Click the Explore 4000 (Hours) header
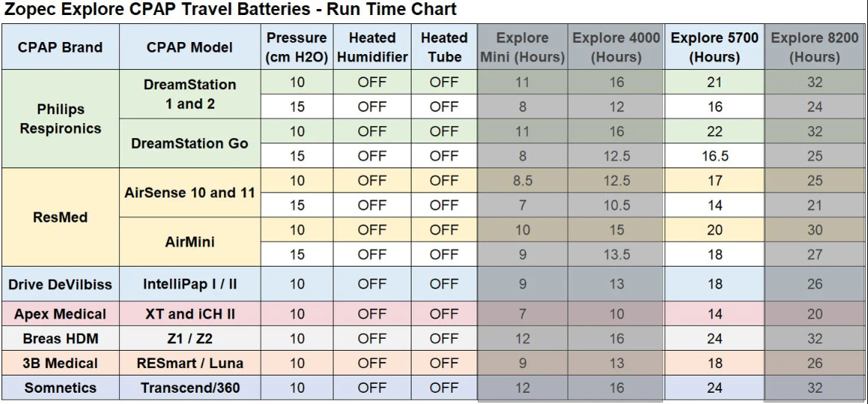Screen dimensions: 868x404 [616, 47]
